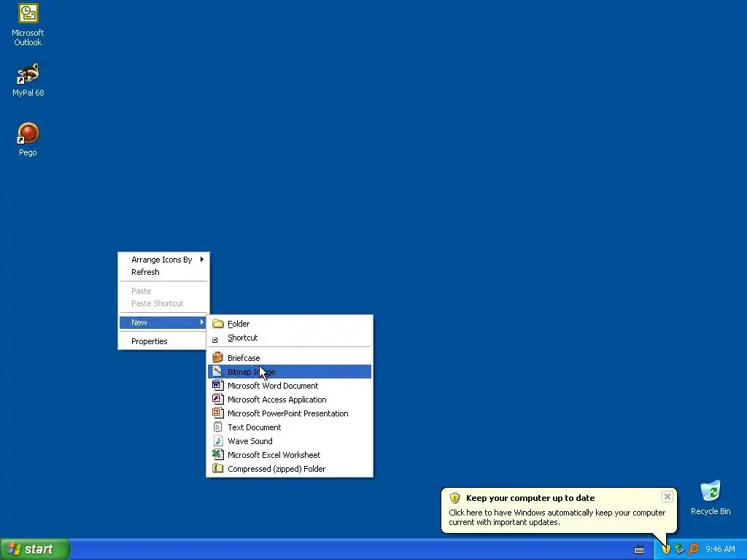
Task: Create a new Shortcut from submenu
Action: coord(289,338)
